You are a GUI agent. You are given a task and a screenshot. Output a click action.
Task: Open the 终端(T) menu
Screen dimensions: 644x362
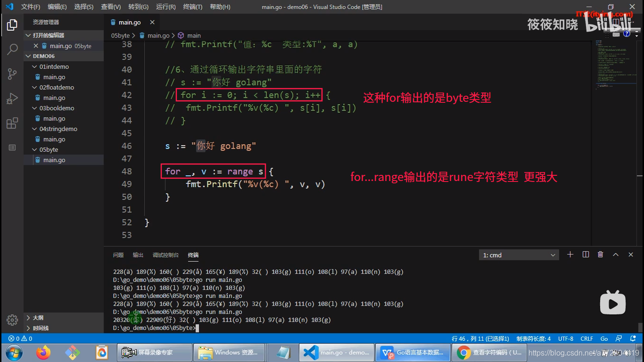[x=192, y=7]
